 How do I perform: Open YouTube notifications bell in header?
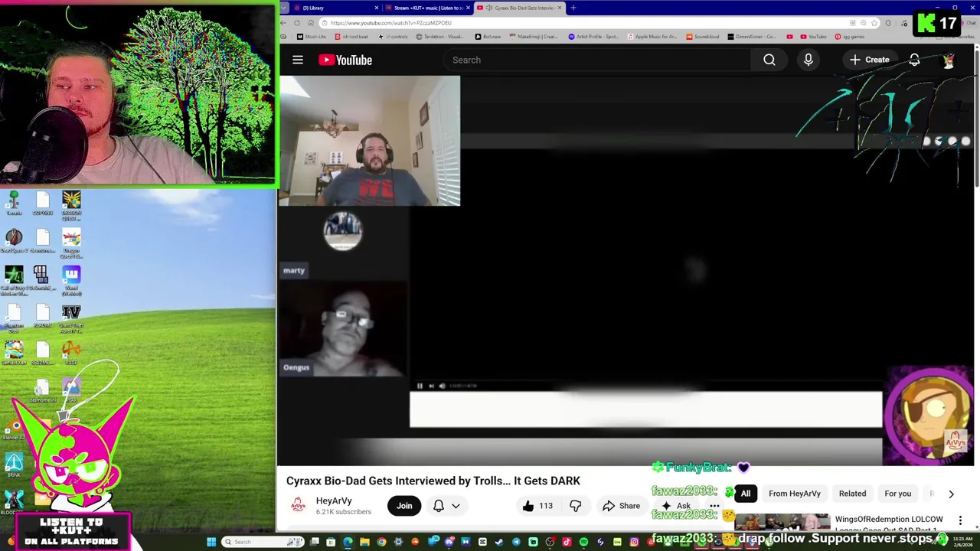click(x=914, y=60)
